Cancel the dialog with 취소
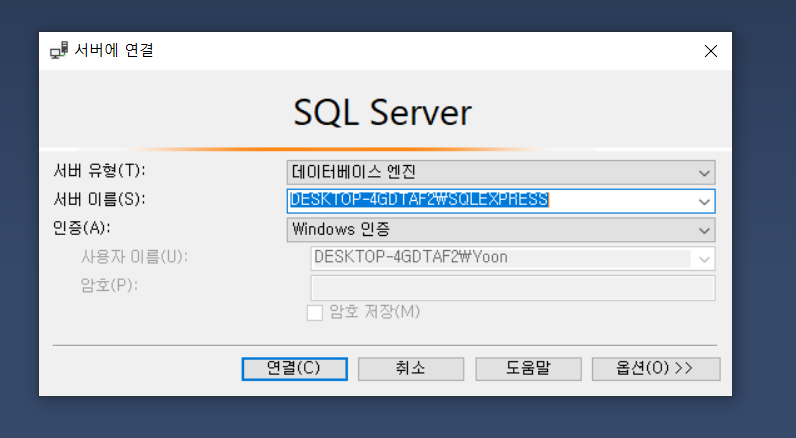Viewport: 796px width, 438px height. 411,368
